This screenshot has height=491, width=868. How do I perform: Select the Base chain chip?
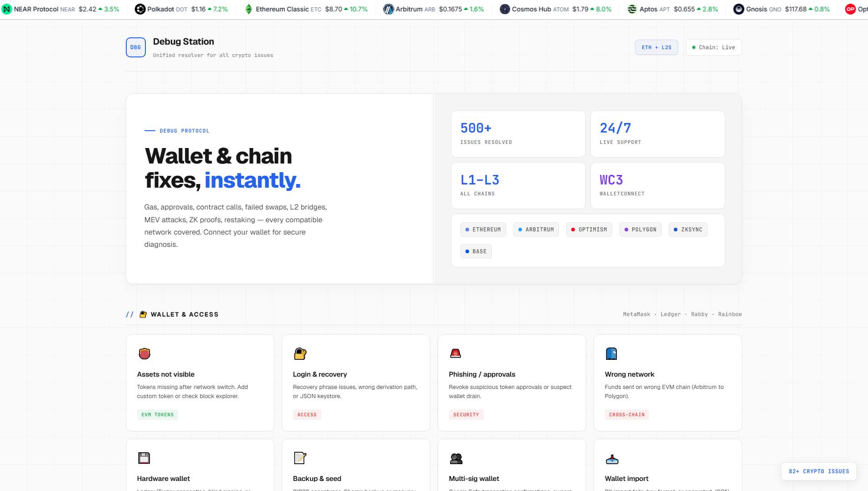[x=476, y=251]
